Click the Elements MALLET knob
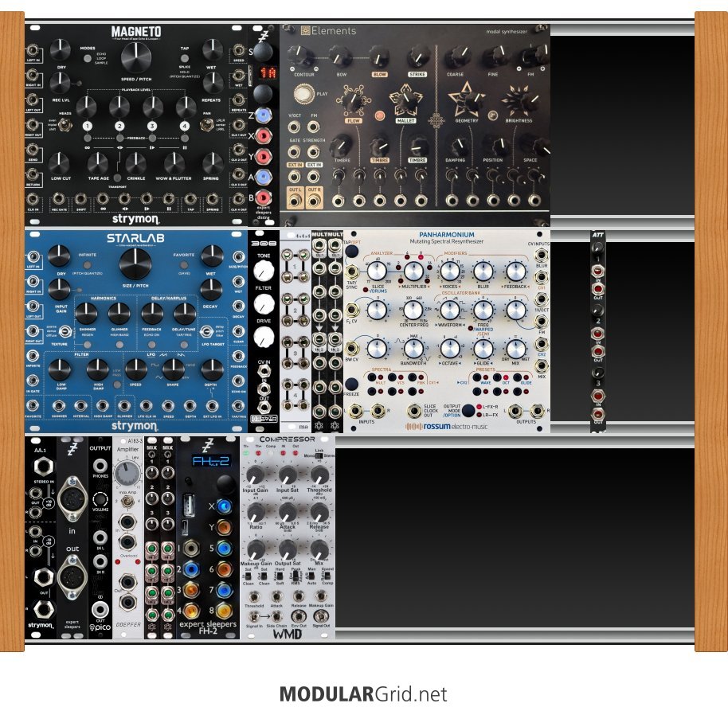 (x=406, y=100)
